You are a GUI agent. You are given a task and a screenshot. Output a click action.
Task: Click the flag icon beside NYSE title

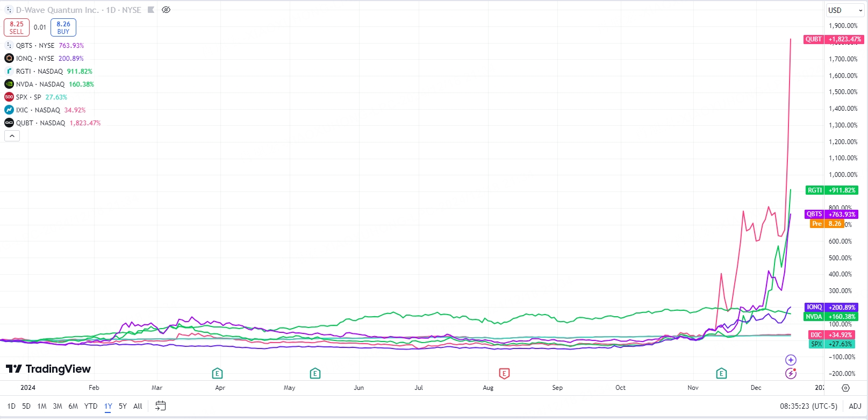[151, 10]
